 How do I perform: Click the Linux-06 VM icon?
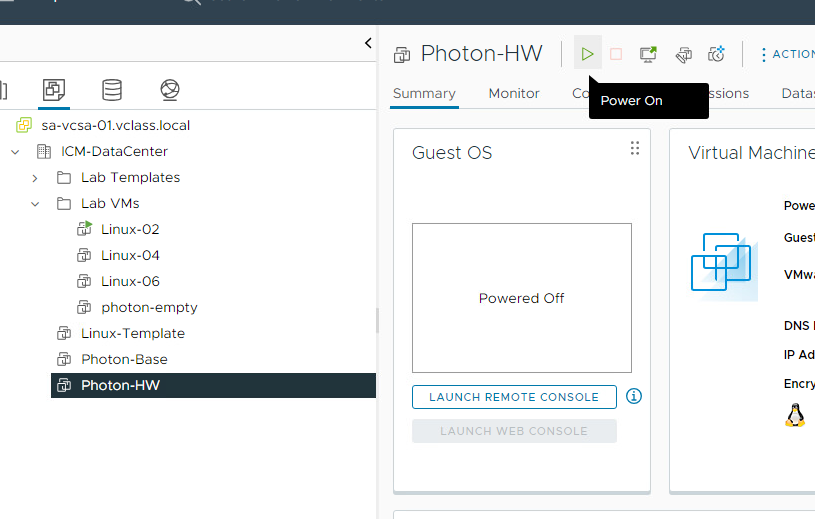pyautogui.click(x=84, y=281)
